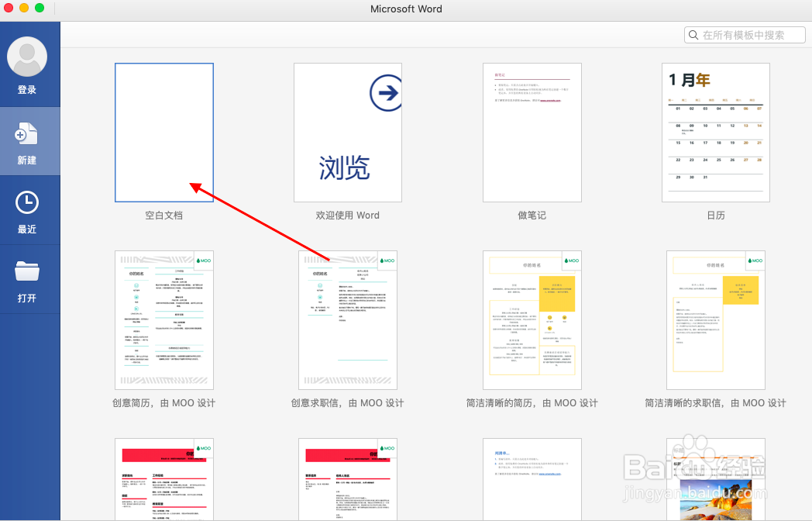Click the user avatar login icon
This screenshot has height=521, width=812.
27,57
